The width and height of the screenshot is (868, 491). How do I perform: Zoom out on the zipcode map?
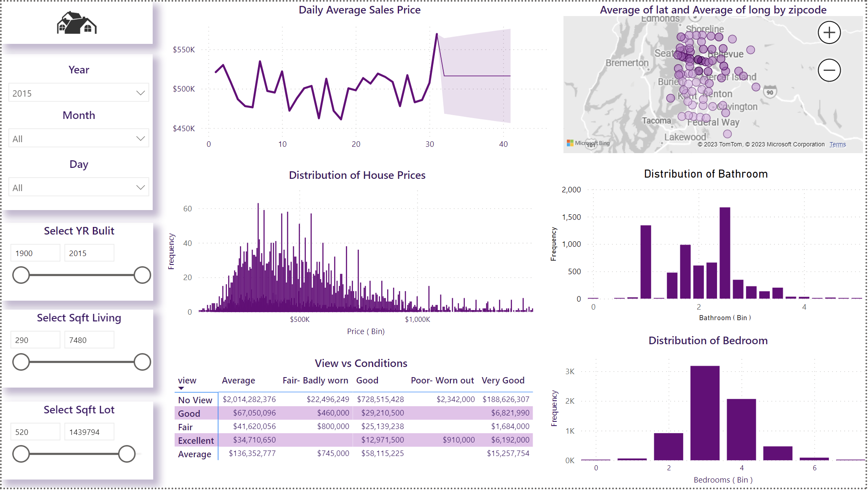(829, 70)
